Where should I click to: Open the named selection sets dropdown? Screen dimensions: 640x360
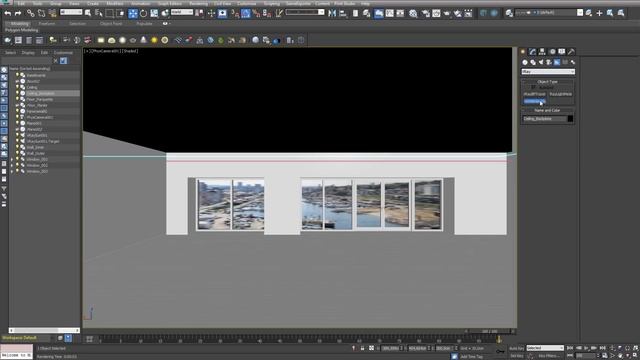coord(305,12)
